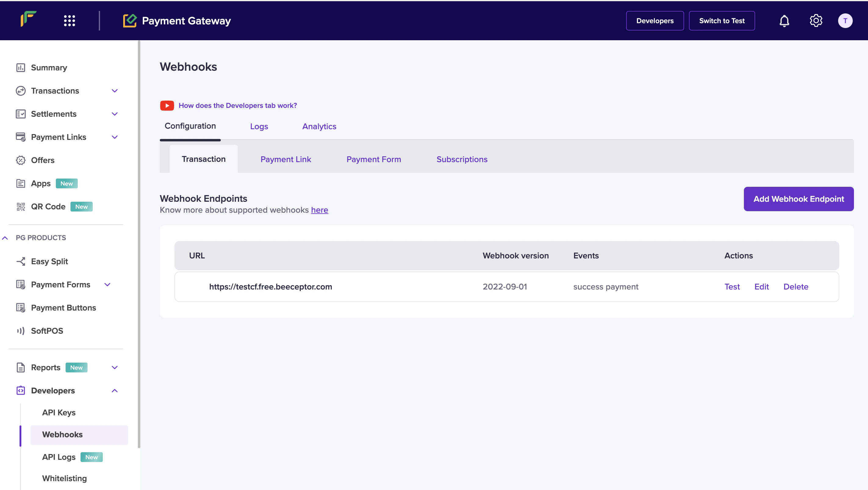This screenshot has height=490, width=868.
Task: Click the QR Code sidebar icon
Action: (x=20, y=206)
